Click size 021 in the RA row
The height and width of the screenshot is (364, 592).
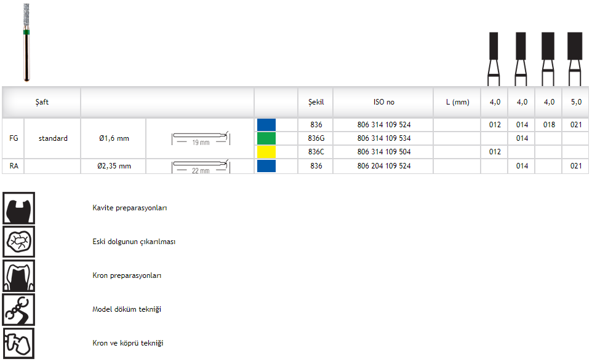coord(576,166)
